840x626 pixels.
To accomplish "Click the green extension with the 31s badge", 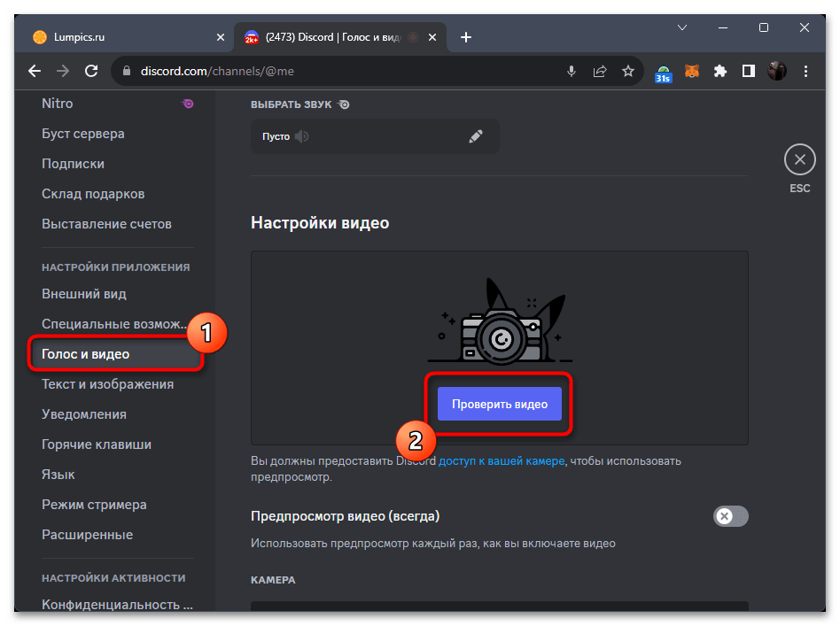I will pyautogui.click(x=663, y=71).
